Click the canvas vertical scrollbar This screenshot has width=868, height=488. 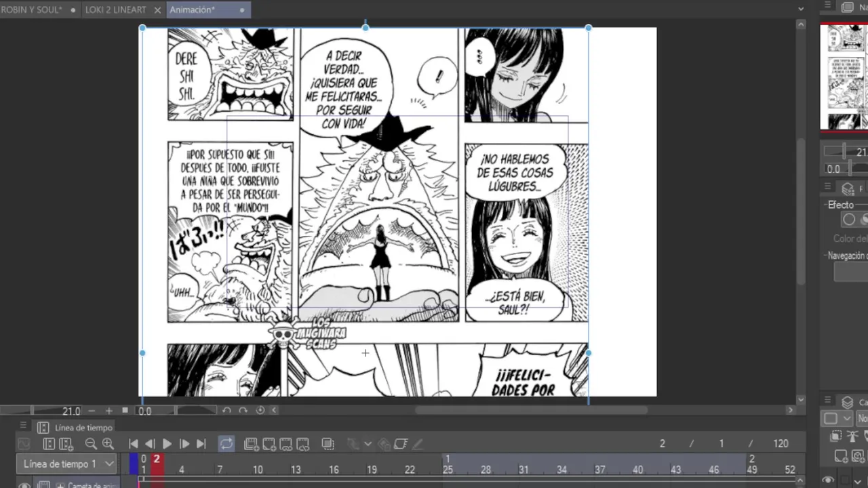coord(801,210)
